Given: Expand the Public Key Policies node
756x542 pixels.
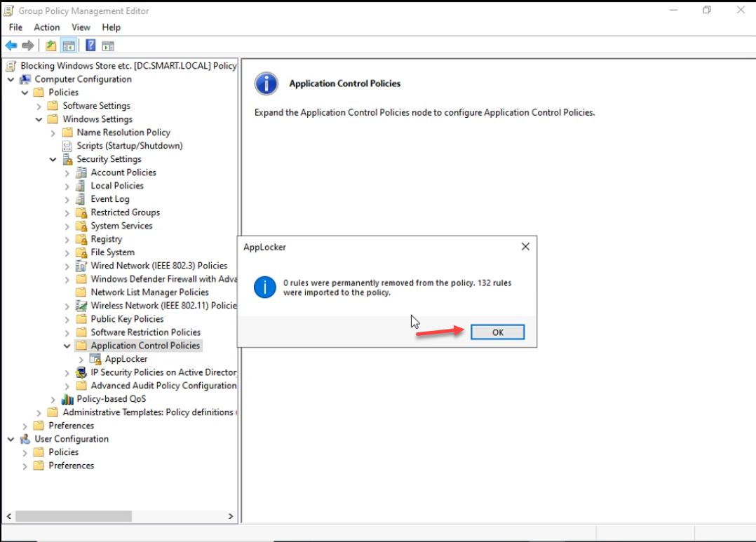Looking at the screenshot, I should pyautogui.click(x=67, y=319).
